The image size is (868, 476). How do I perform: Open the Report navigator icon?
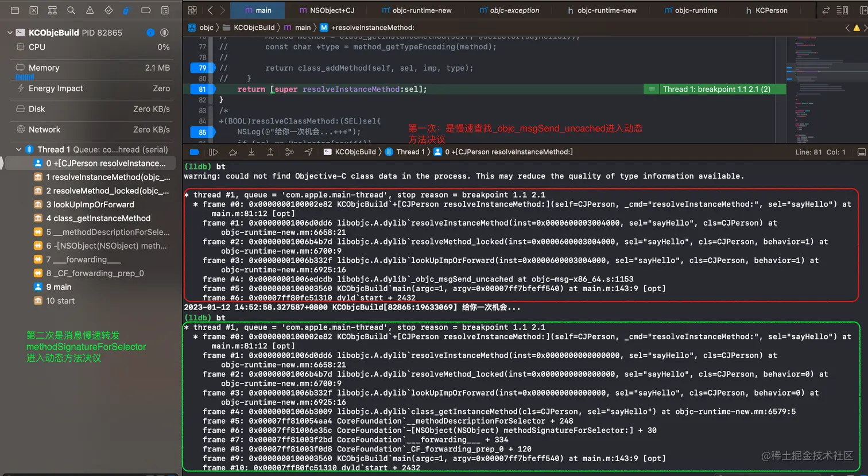pyautogui.click(x=165, y=10)
